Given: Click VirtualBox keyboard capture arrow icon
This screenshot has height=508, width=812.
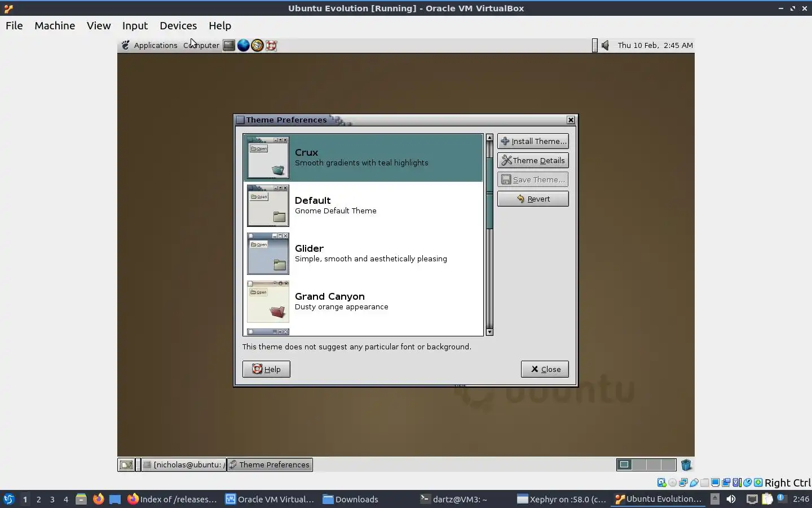Looking at the screenshot, I should pyautogui.click(x=758, y=483).
